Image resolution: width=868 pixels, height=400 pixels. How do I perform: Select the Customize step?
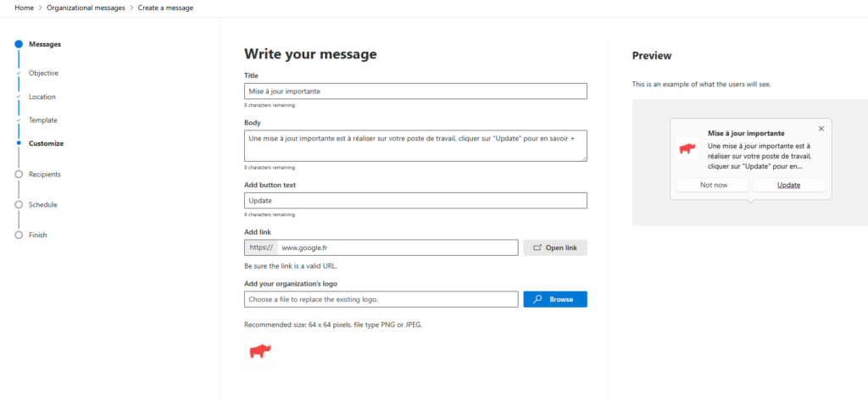(46, 143)
